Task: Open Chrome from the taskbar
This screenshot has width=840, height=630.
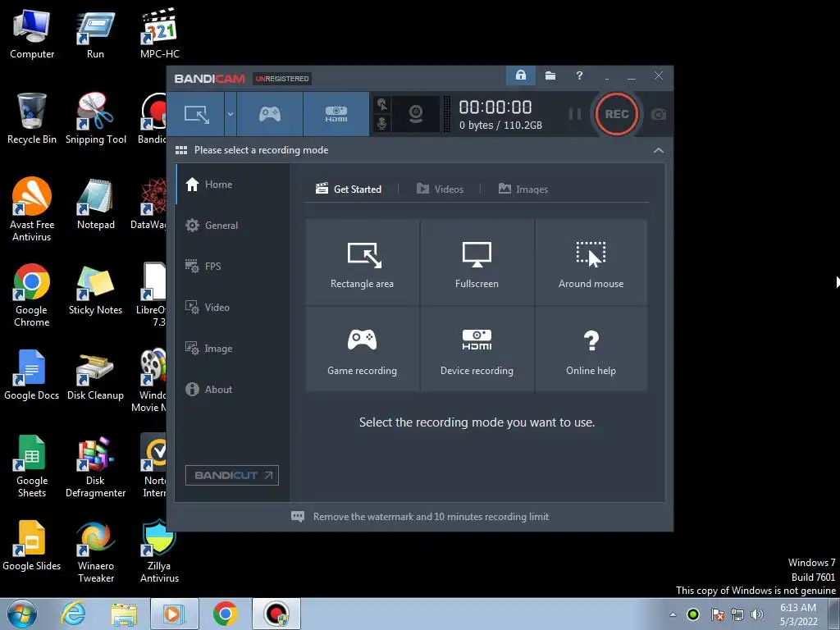Action: (225, 614)
